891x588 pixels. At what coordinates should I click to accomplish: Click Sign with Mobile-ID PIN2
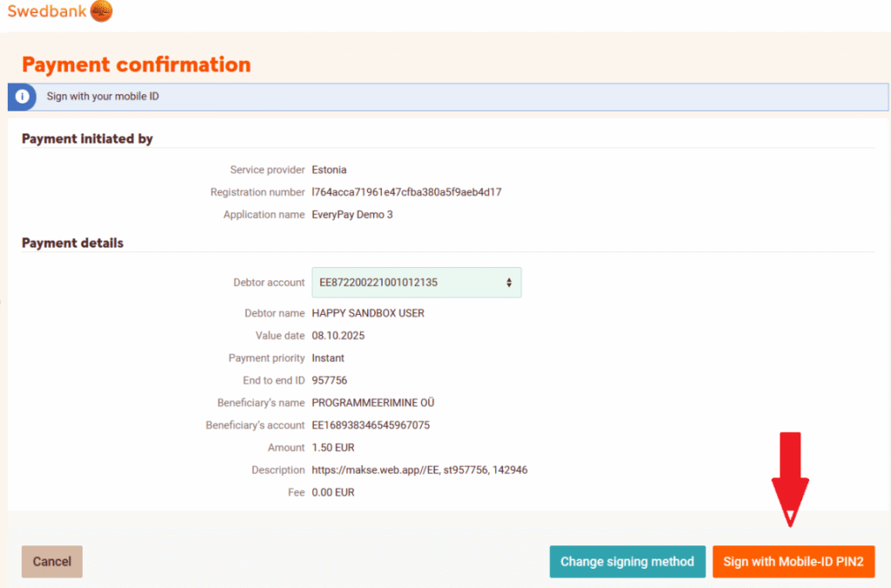click(x=793, y=562)
